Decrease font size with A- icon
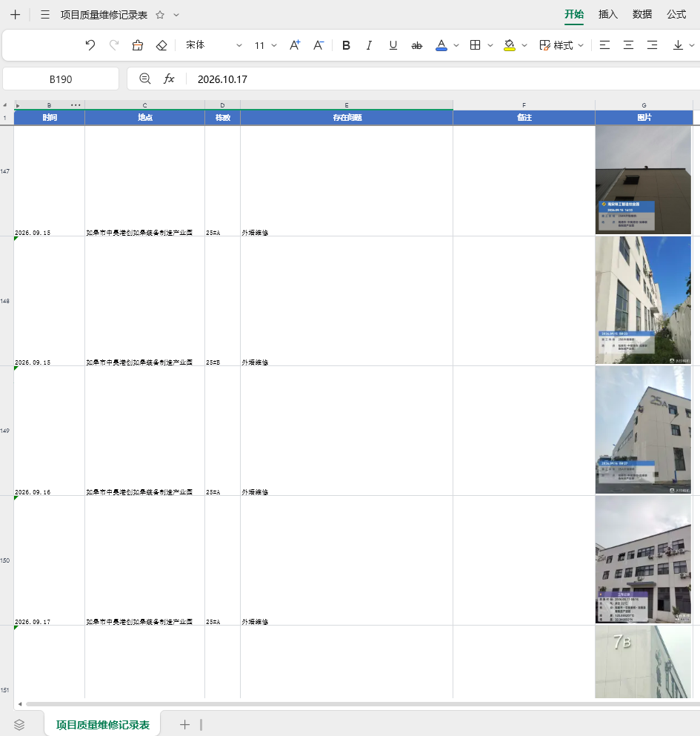The image size is (700, 736). pos(319,45)
